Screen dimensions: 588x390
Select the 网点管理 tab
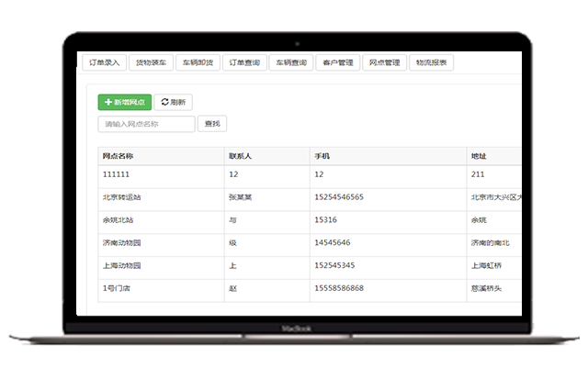[384, 63]
